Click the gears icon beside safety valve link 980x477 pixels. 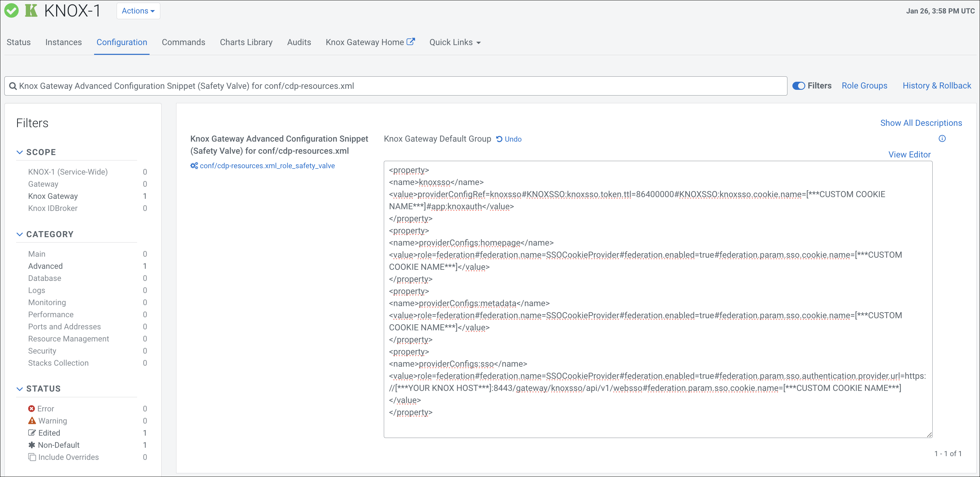[194, 166]
